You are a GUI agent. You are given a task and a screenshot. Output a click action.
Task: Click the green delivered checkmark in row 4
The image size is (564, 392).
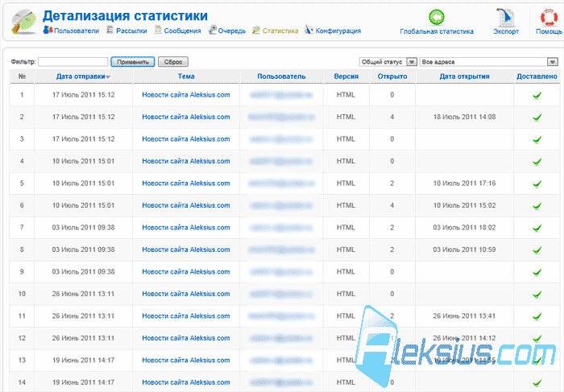(x=537, y=162)
